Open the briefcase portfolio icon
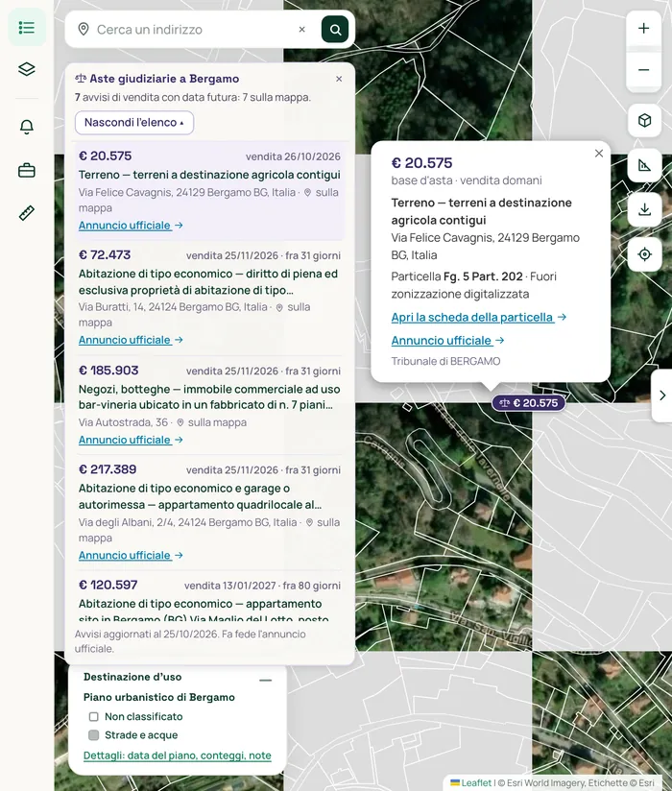Viewport: 672px width, 791px height. [x=27, y=171]
